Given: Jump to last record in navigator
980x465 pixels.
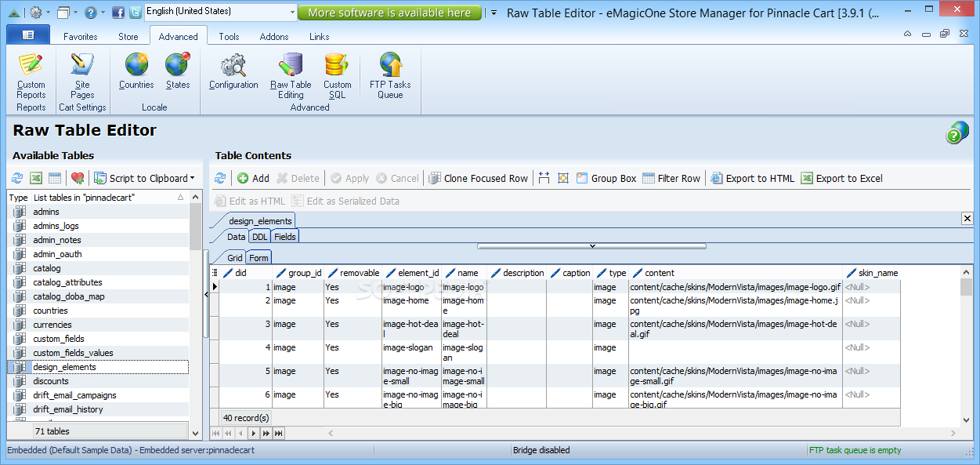Looking at the screenshot, I should (278, 433).
